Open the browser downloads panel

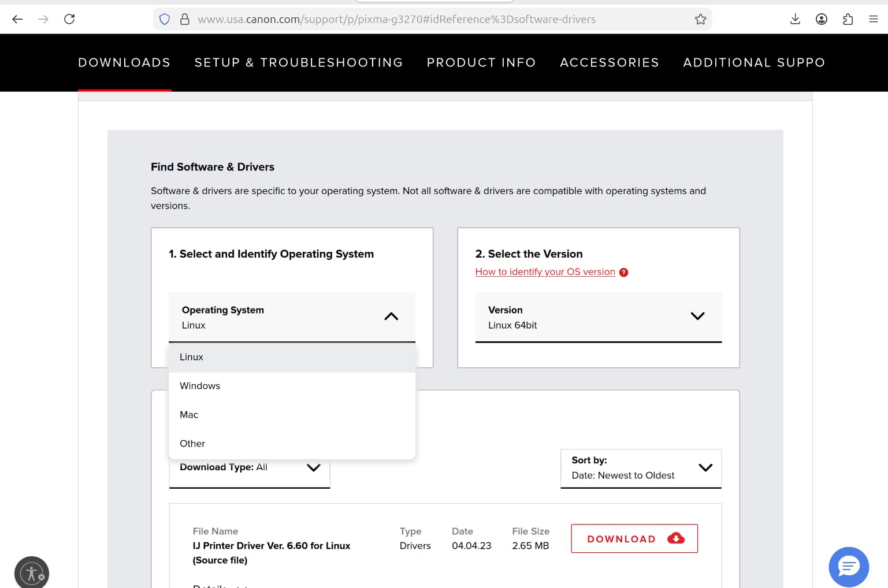pos(795,19)
